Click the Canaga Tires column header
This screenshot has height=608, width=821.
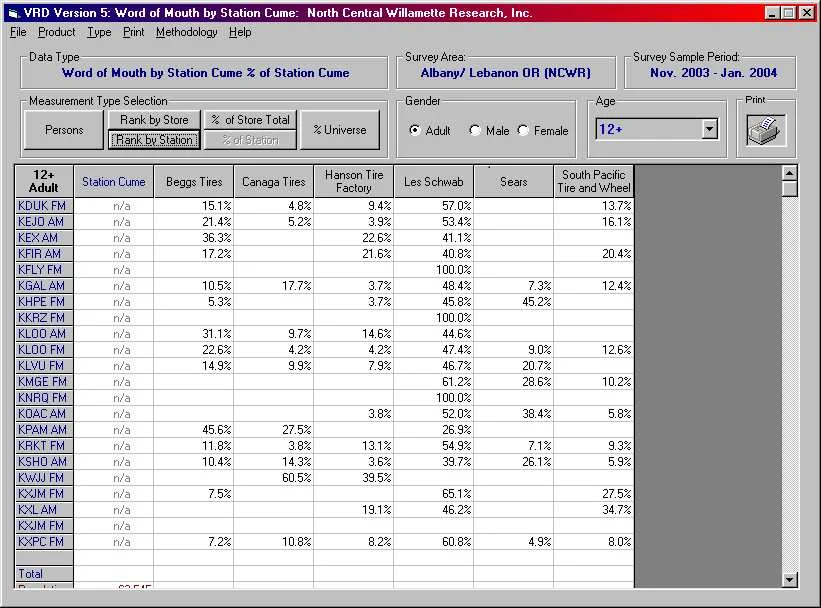(273, 181)
